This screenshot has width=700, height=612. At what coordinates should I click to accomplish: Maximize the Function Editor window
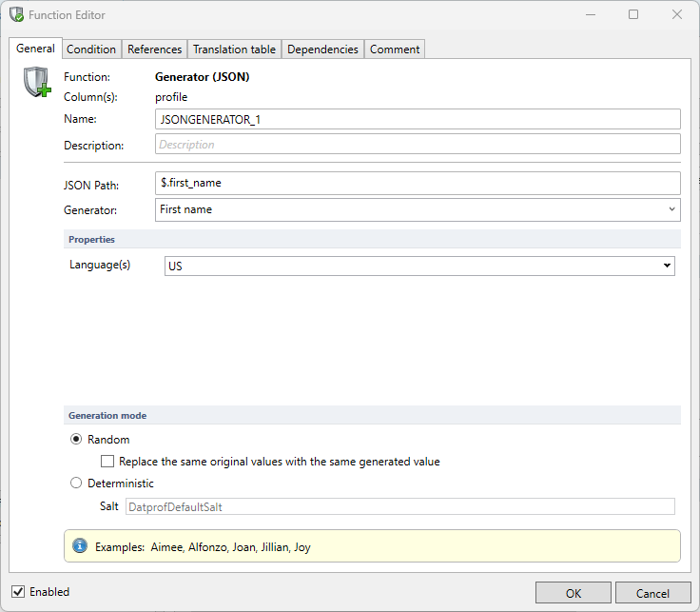[633, 14]
